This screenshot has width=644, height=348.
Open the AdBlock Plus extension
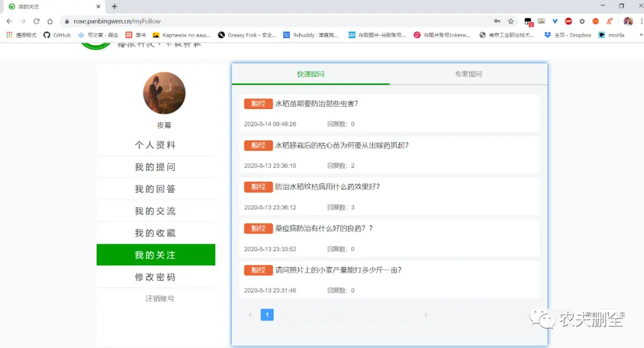click(568, 21)
